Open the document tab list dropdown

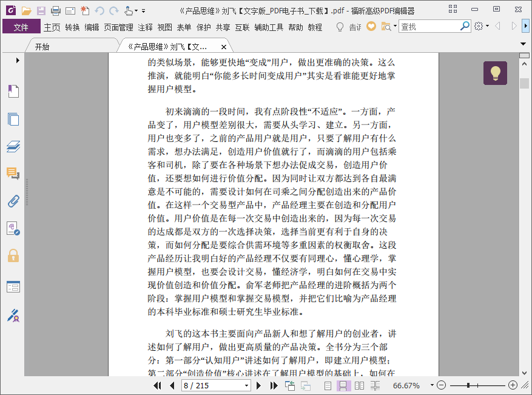pos(523,44)
